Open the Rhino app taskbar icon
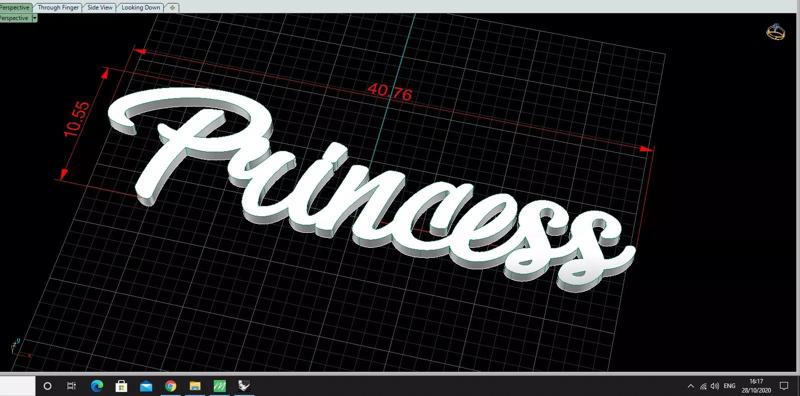 coord(244,386)
